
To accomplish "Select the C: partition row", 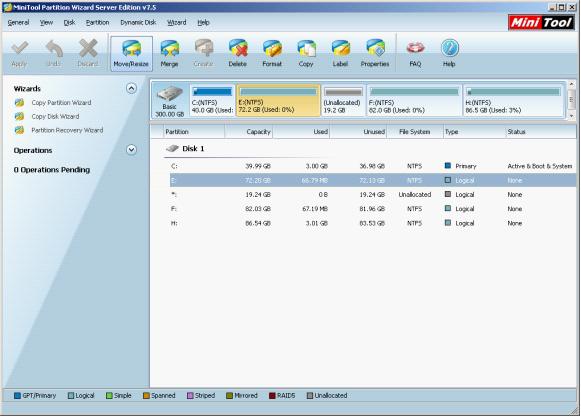I will click(373, 166).
